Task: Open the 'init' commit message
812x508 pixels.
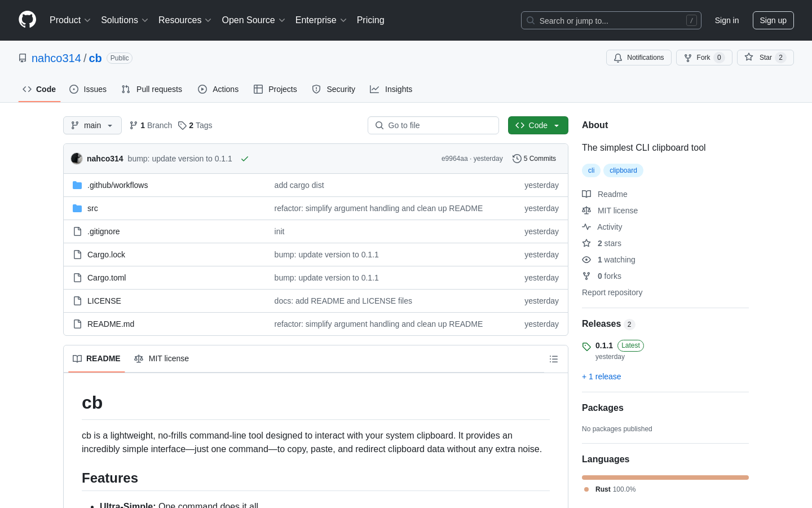Action: coord(279,231)
